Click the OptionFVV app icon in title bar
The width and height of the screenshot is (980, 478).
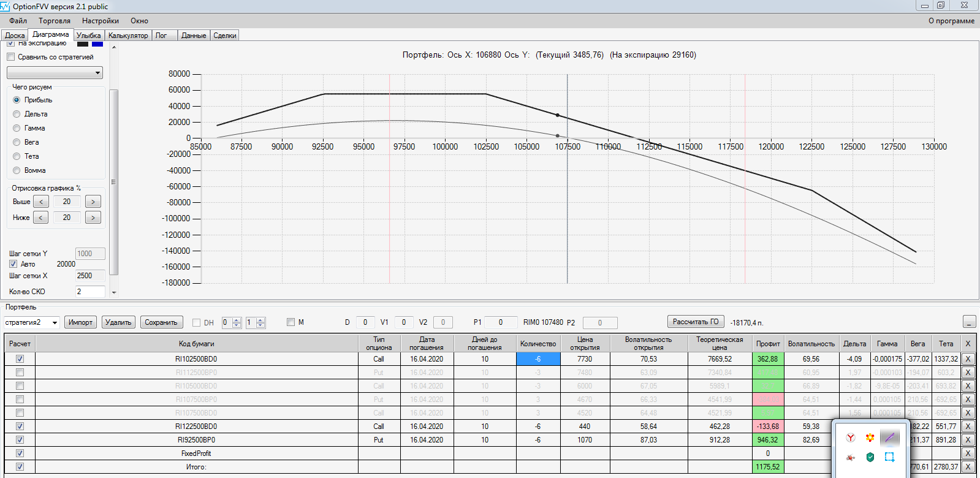pyautogui.click(x=6, y=6)
